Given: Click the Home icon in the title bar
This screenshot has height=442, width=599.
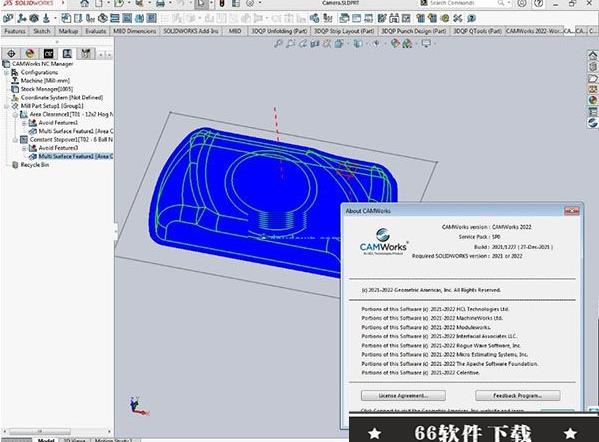Looking at the screenshot, I should point(84,3).
